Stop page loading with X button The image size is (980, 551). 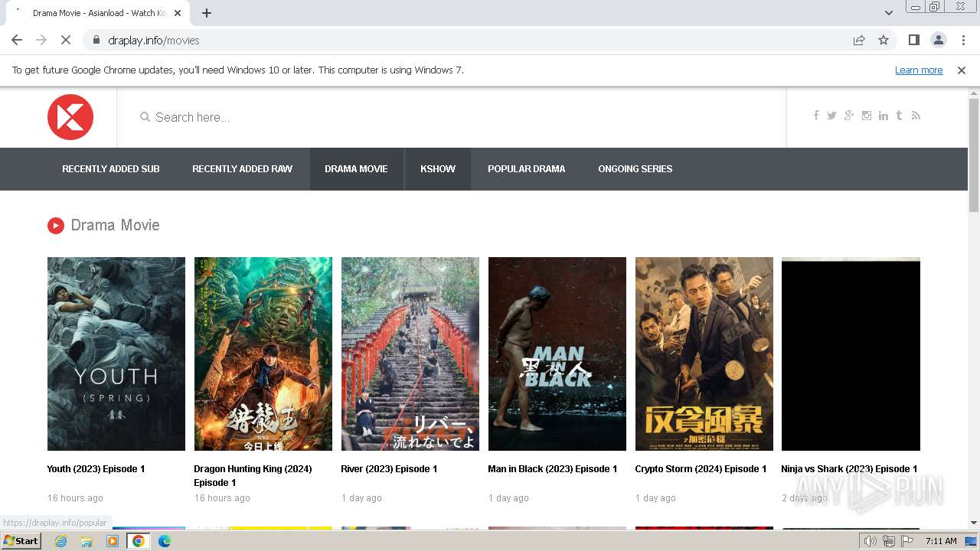(66, 41)
